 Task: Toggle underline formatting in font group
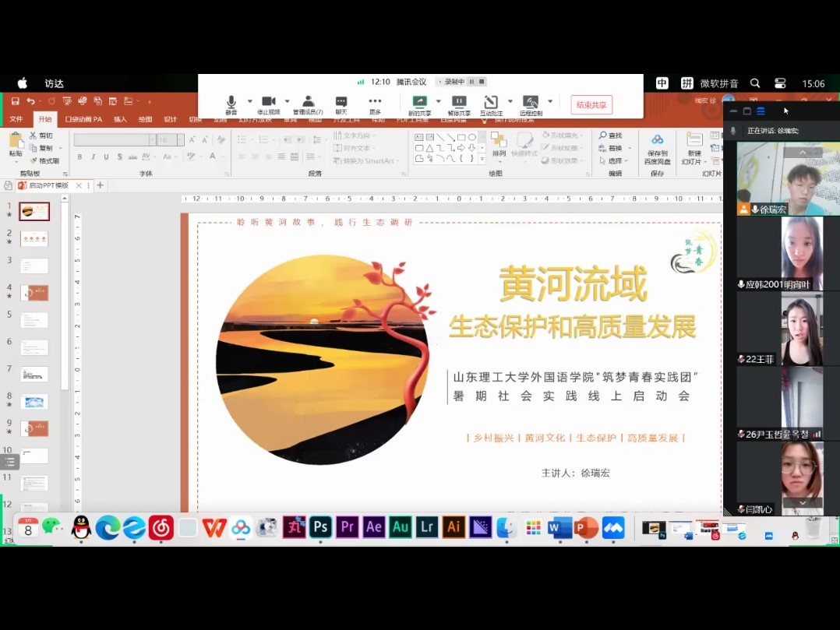coord(106,157)
